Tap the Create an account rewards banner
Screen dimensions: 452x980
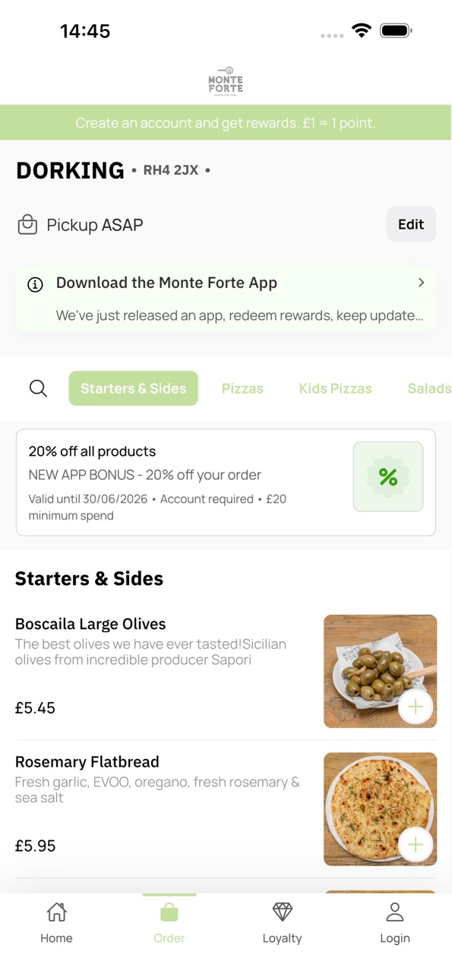coord(226,122)
